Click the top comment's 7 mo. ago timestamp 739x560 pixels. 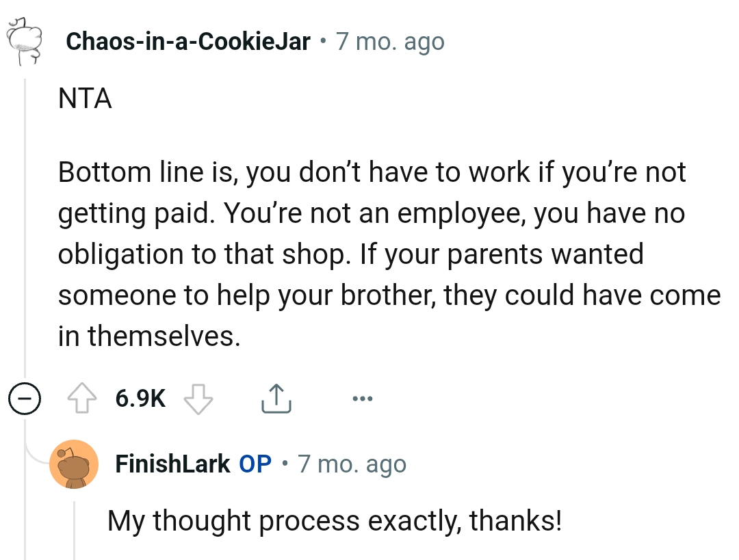tap(390, 42)
